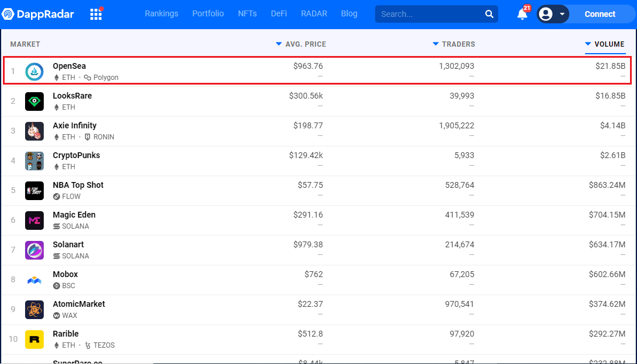Viewport: 637px width, 364px height.
Task: Click the LooksRare logo icon
Action: 34,101
